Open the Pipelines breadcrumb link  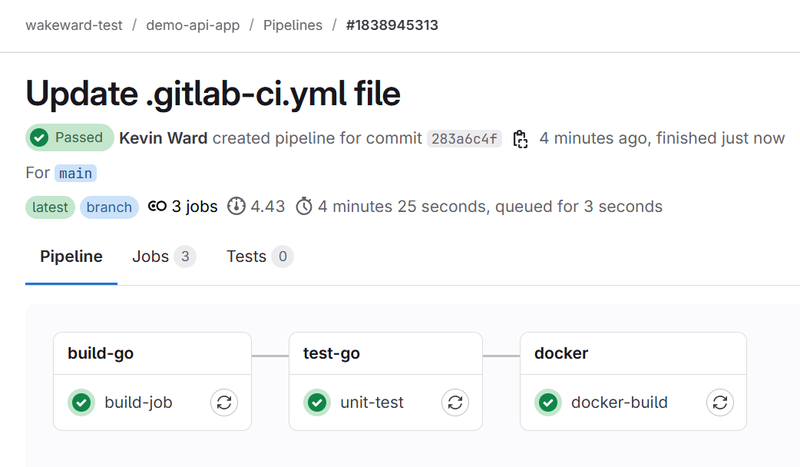point(293,25)
